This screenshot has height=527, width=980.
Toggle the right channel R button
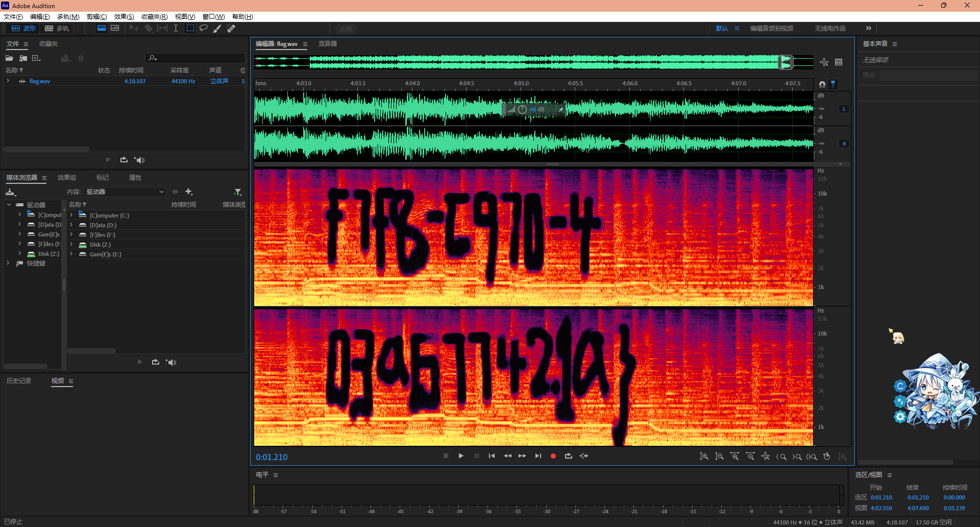(844, 143)
